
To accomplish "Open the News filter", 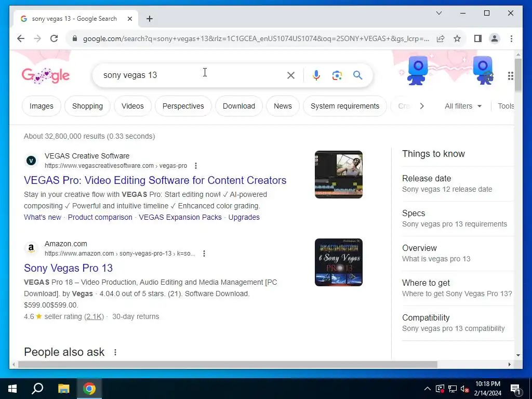I will coord(283,106).
